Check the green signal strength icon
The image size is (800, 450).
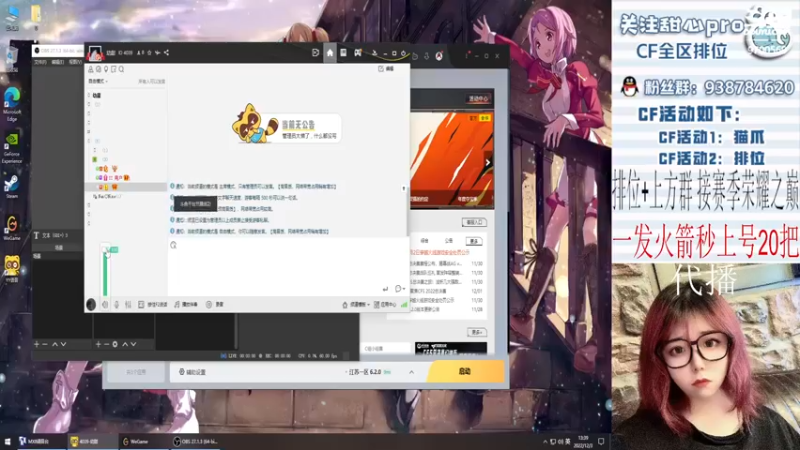[x=404, y=305]
